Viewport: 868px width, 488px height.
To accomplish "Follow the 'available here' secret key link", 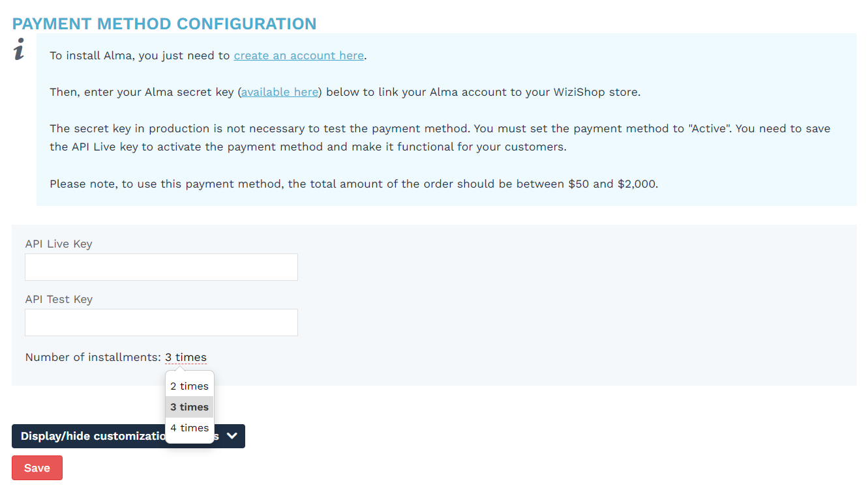I will (280, 92).
